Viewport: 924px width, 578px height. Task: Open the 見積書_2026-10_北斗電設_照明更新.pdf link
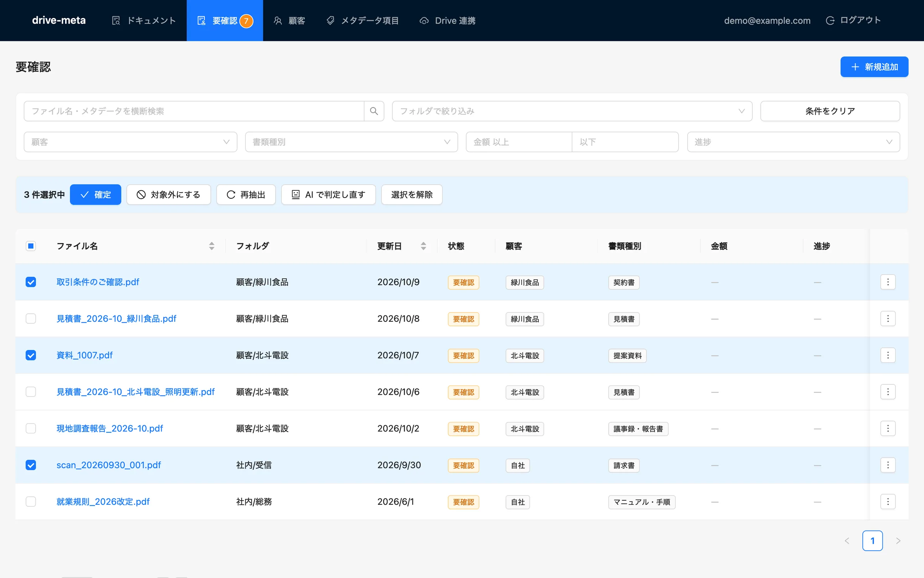pos(136,392)
